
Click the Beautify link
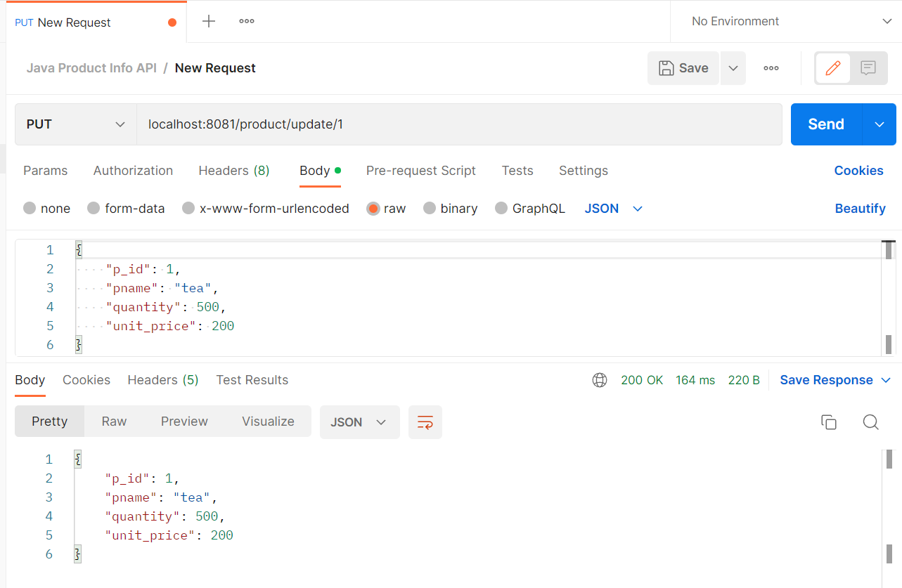click(x=861, y=208)
